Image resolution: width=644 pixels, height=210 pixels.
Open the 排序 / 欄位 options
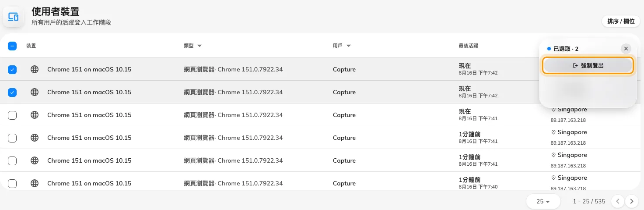[x=621, y=21]
